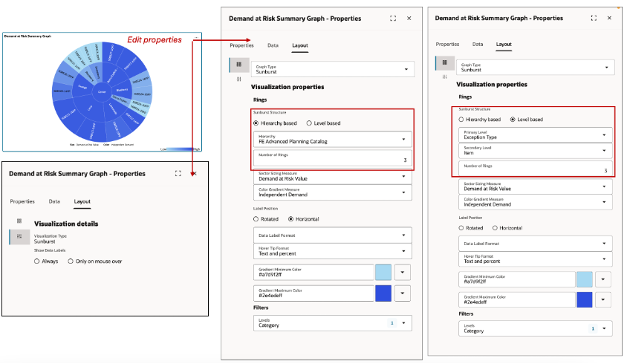This screenshot has width=627, height=364.
Task: Open the graph card's more actions menu
Action: coord(196,37)
